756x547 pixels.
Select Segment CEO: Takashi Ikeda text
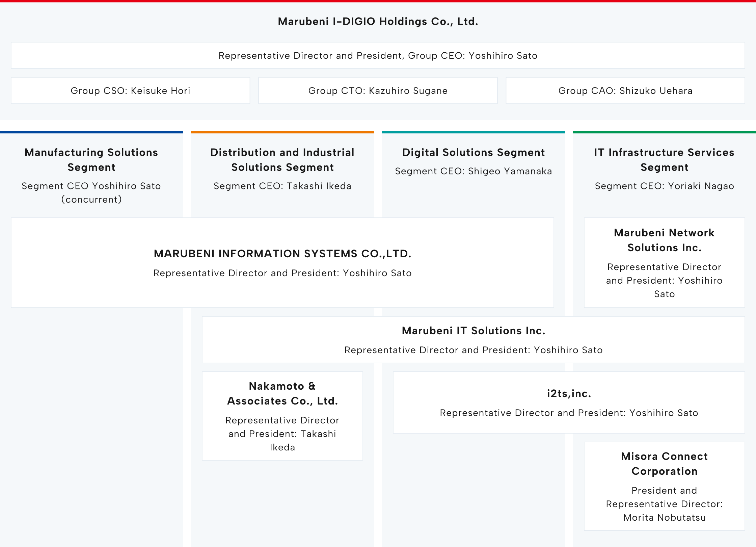pos(282,186)
